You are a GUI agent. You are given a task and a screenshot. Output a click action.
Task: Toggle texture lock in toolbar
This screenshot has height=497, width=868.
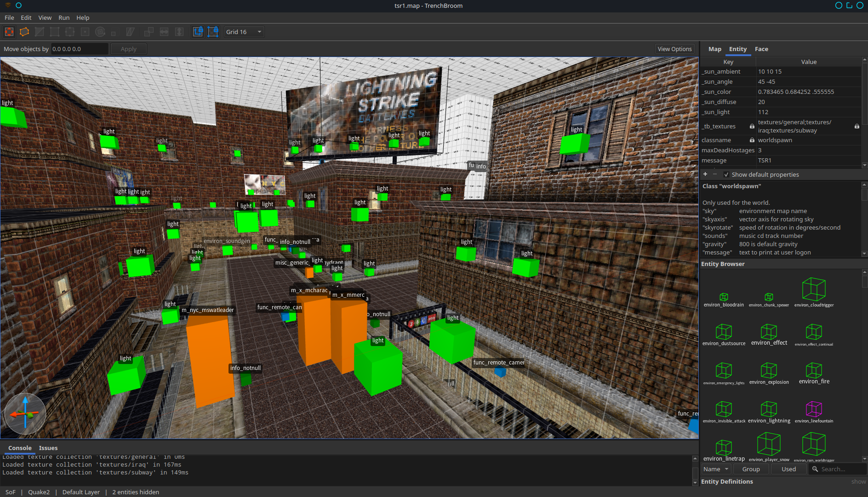198,32
